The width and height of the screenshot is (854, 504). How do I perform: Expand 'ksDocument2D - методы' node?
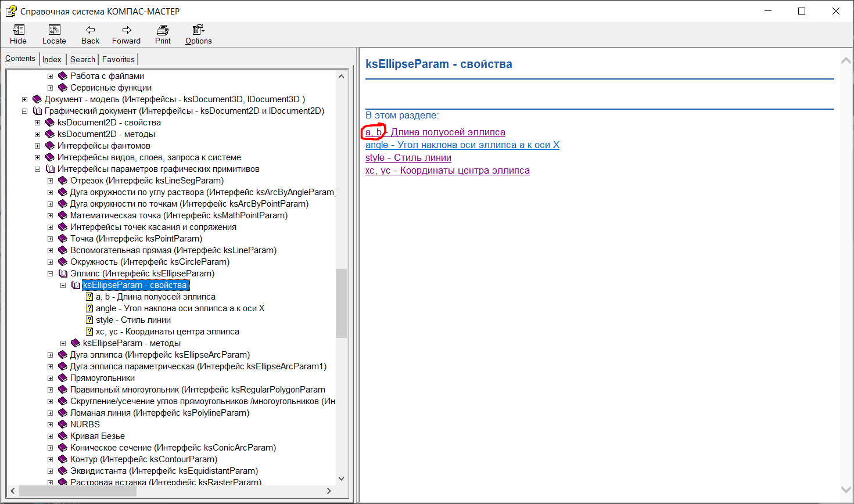tap(37, 134)
